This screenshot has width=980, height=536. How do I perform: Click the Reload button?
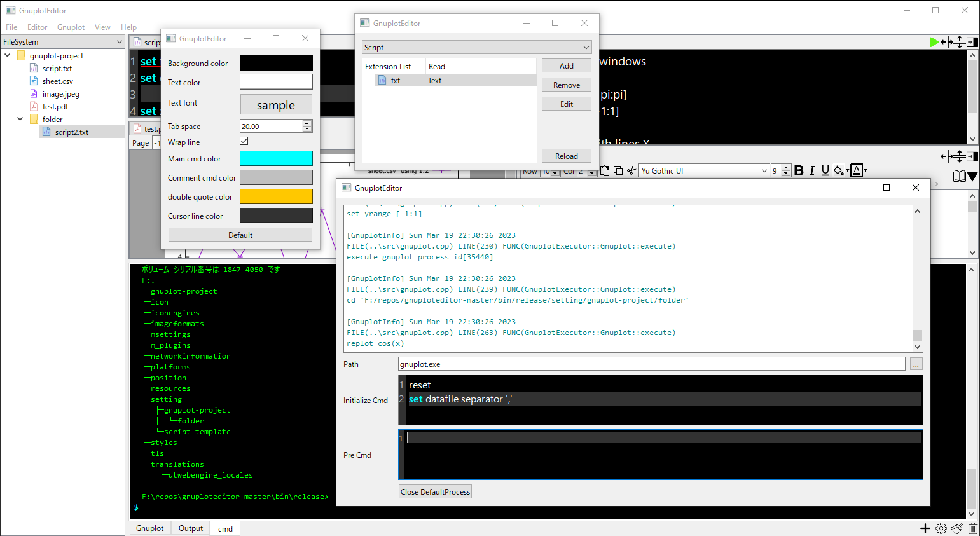click(x=567, y=156)
